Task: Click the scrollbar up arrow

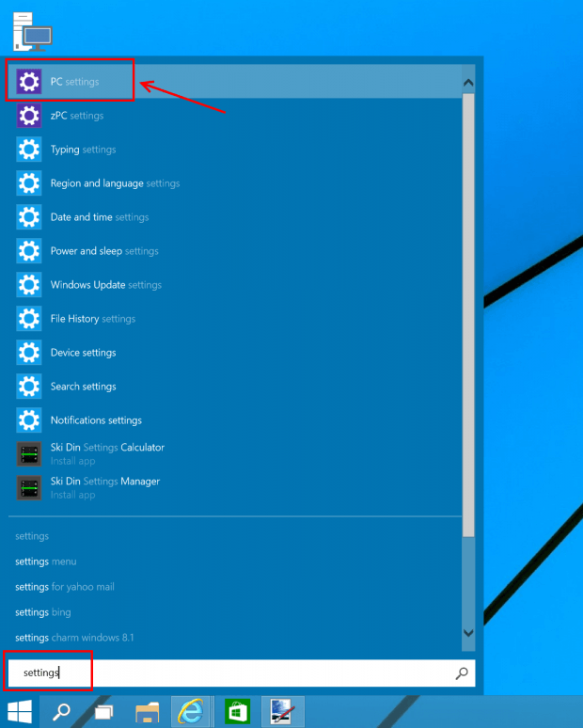Action: pos(468,83)
